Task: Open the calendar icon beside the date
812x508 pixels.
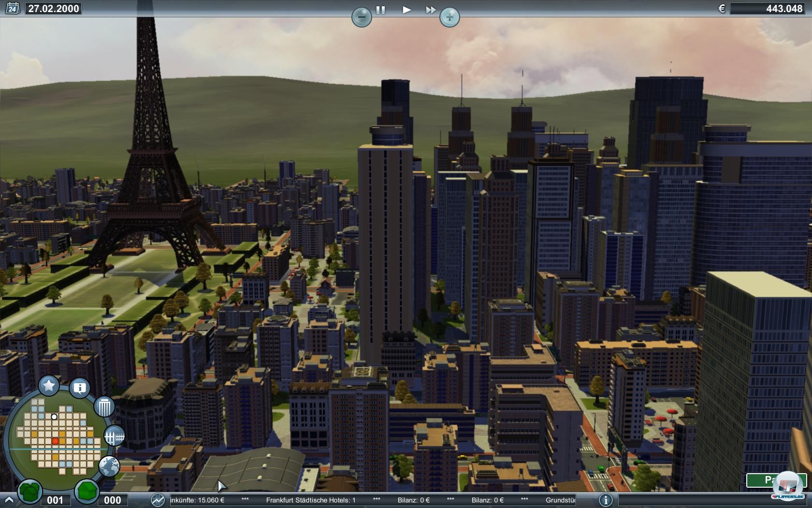Action: [12, 8]
